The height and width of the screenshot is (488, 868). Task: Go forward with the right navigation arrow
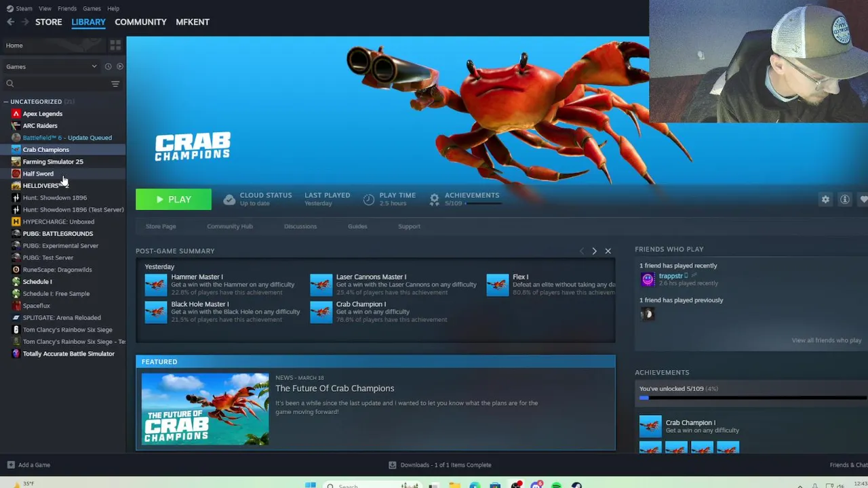tap(25, 22)
